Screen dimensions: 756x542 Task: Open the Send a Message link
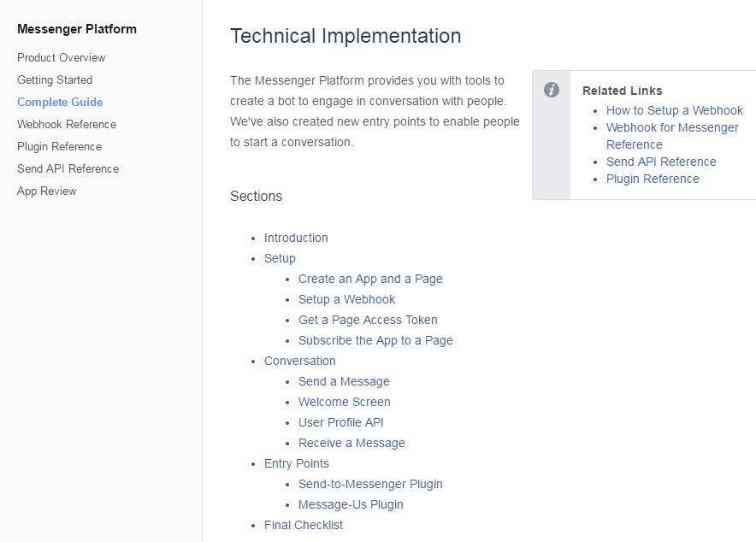pos(344,381)
